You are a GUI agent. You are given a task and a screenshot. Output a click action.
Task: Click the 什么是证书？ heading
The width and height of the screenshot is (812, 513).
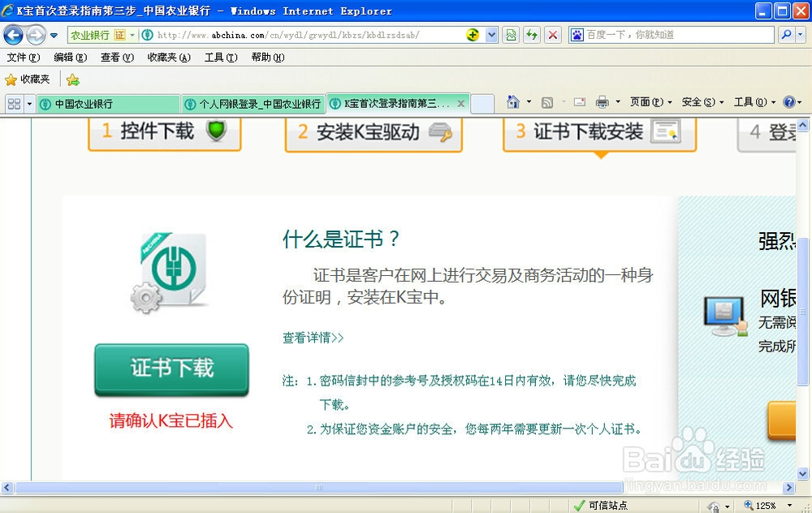pyautogui.click(x=341, y=239)
